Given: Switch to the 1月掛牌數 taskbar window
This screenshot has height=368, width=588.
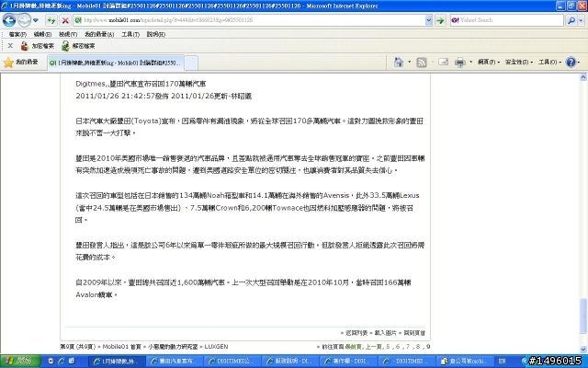Looking at the screenshot, I should point(117,362).
